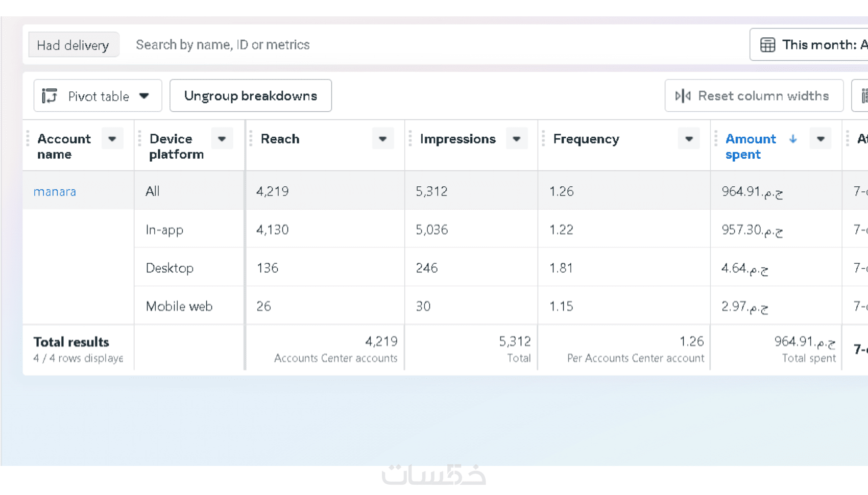The width and height of the screenshot is (868, 495).
Task: Open the manara account link
Action: [x=55, y=192]
